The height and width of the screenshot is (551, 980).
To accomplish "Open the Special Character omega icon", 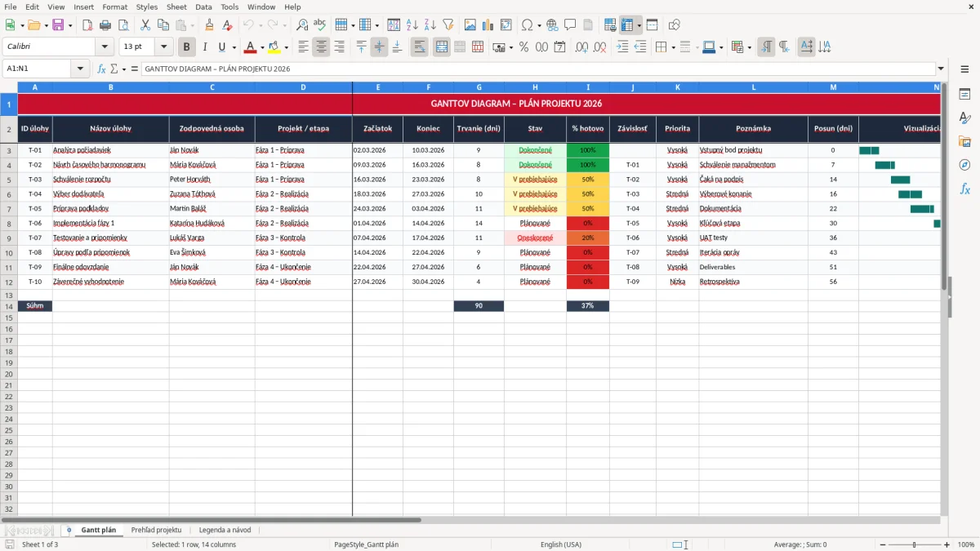I will tap(528, 25).
